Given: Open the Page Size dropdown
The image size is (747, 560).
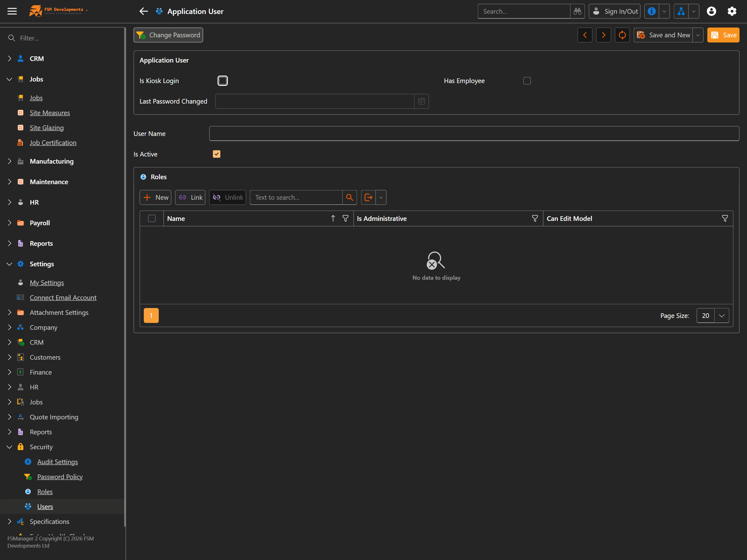Looking at the screenshot, I should [721, 315].
